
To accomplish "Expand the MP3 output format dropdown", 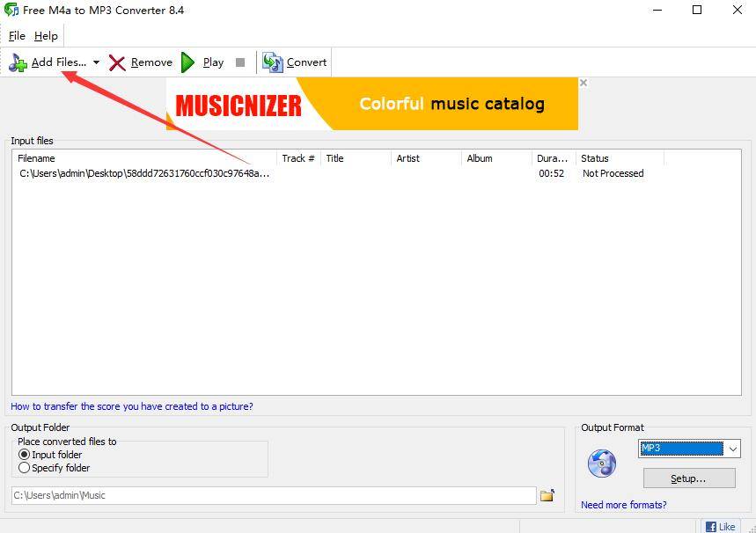I will point(731,449).
